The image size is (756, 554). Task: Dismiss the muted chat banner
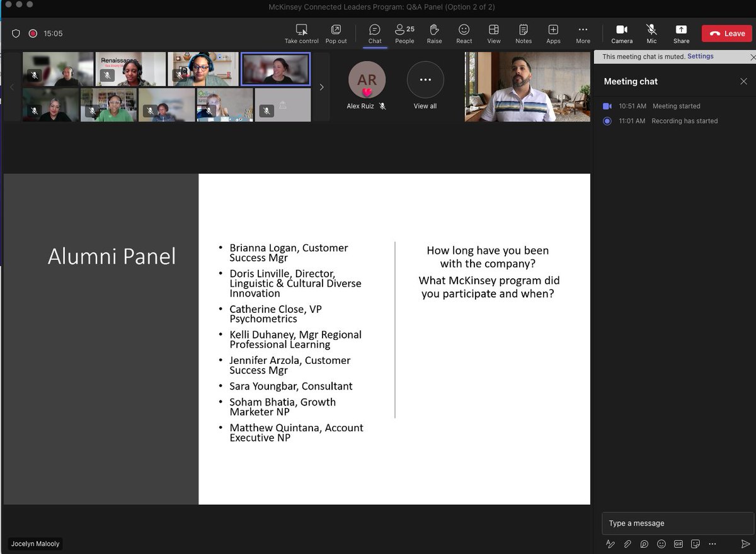pyautogui.click(x=752, y=57)
